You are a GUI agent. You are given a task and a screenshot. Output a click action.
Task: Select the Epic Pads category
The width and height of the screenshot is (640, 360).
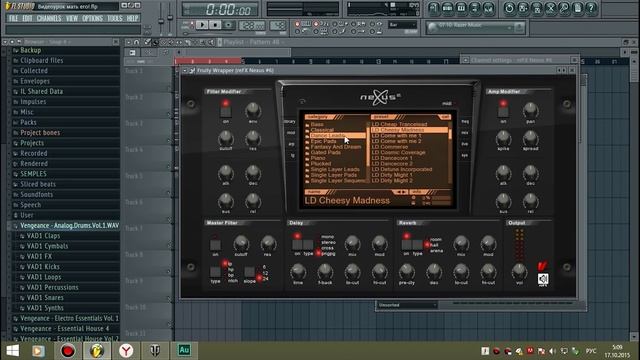[323, 141]
